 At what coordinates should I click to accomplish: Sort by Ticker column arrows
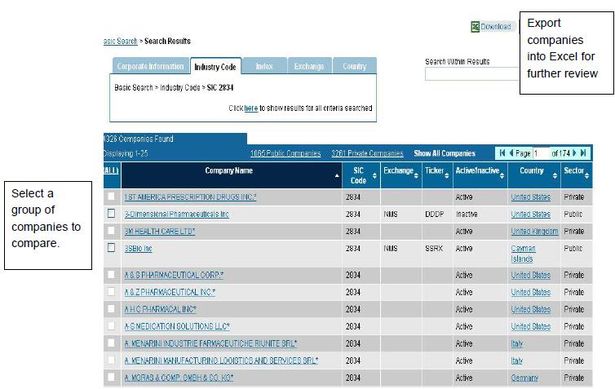pyautogui.click(x=447, y=176)
